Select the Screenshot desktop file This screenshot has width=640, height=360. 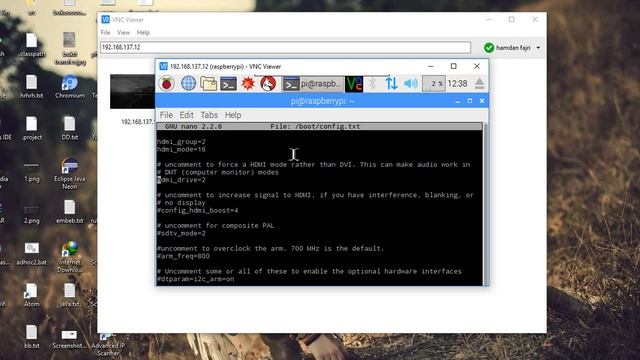(x=70, y=339)
